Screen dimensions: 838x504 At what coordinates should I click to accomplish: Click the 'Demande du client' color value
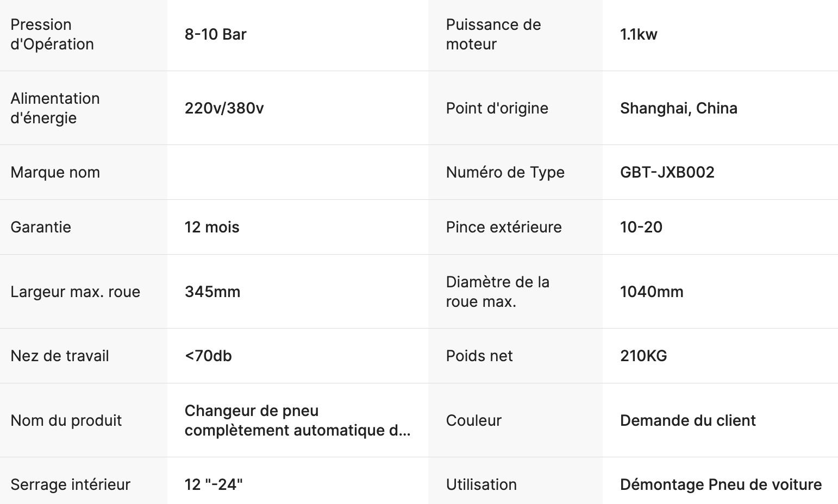click(687, 421)
